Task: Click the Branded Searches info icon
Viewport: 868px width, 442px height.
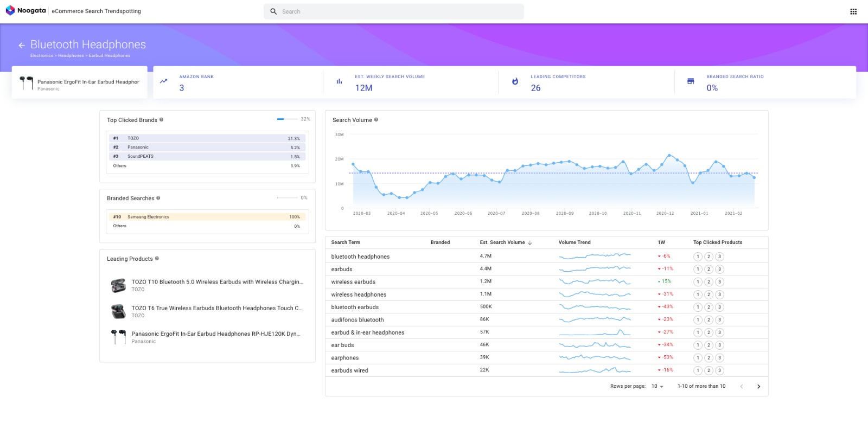Action: (x=158, y=198)
